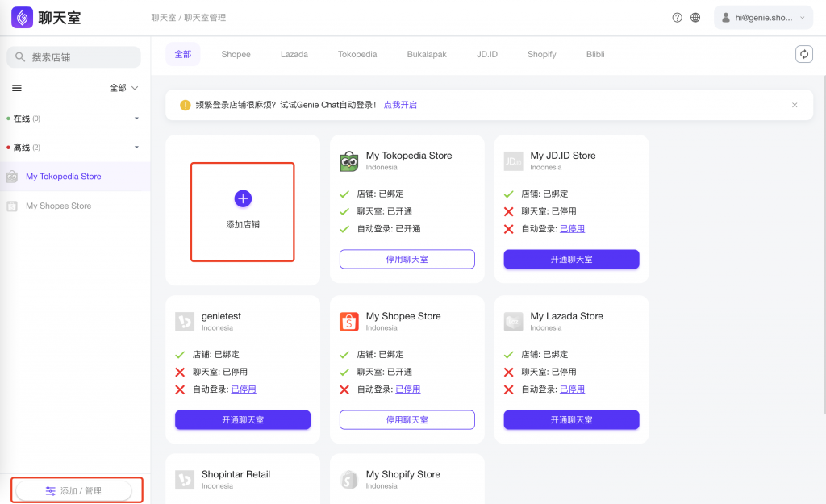Click the refresh icon at top right

point(804,54)
